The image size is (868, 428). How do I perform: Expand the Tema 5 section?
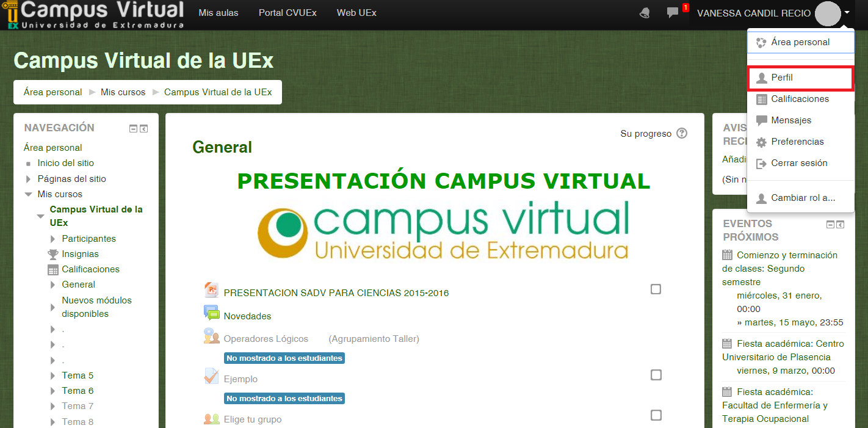point(52,375)
